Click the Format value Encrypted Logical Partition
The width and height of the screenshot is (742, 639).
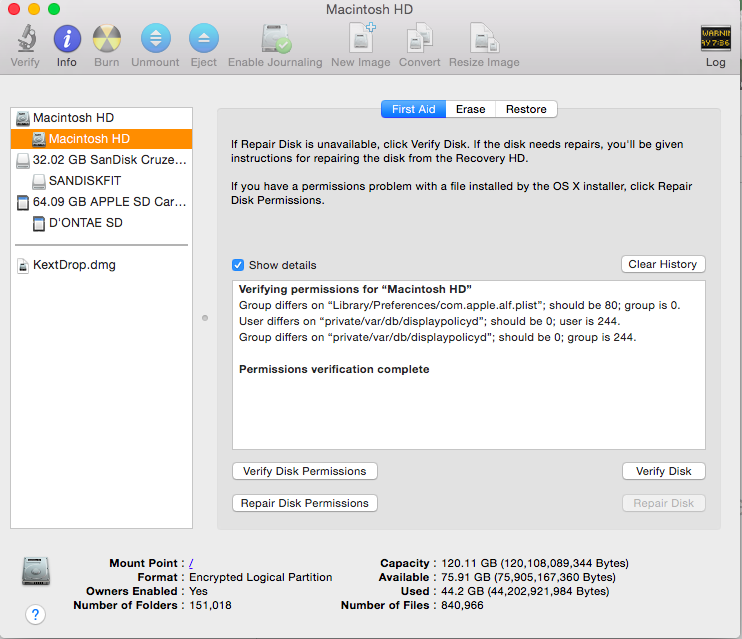[x=261, y=577]
